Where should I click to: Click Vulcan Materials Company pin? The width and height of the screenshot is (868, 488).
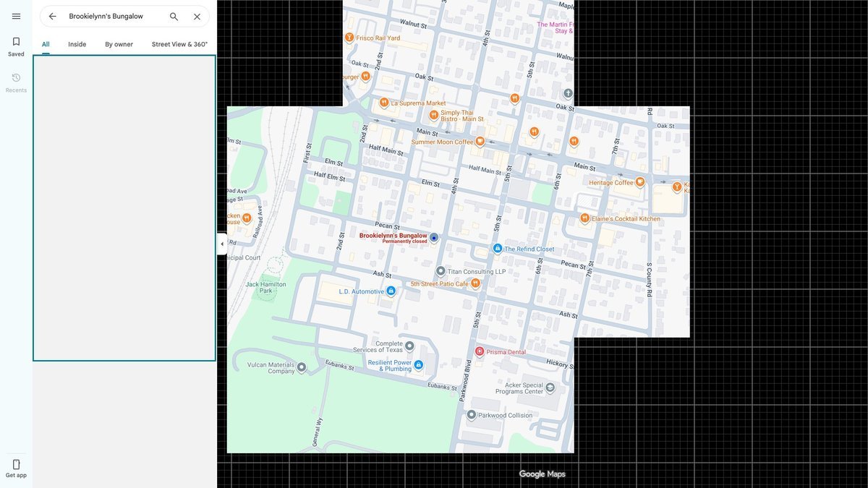click(x=302, y=367)
